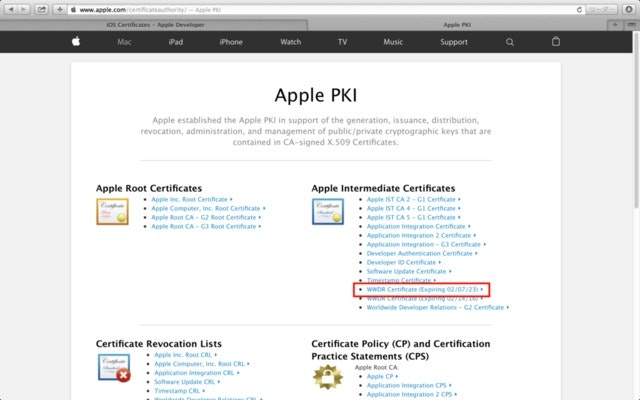
Task: Download WWDR Certificate (Expiring 02/07/23)
Action: pos(422,289)
